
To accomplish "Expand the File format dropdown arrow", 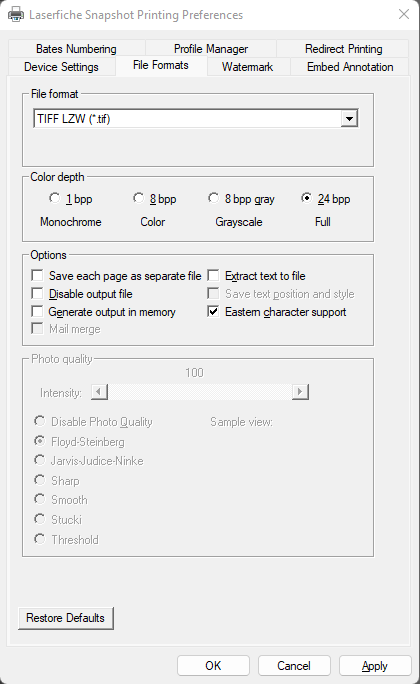I will coord(349,118).
